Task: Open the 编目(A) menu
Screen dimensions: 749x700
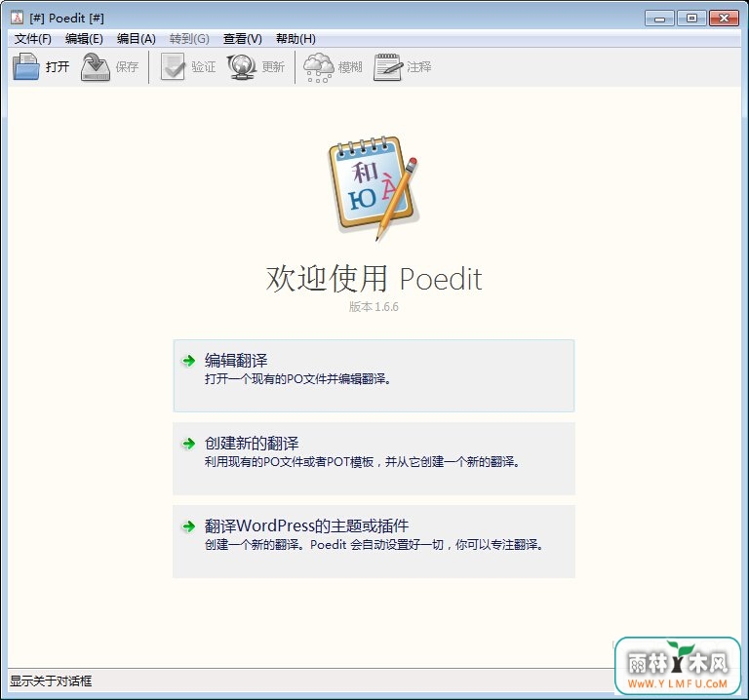Action: click(137, 39)
